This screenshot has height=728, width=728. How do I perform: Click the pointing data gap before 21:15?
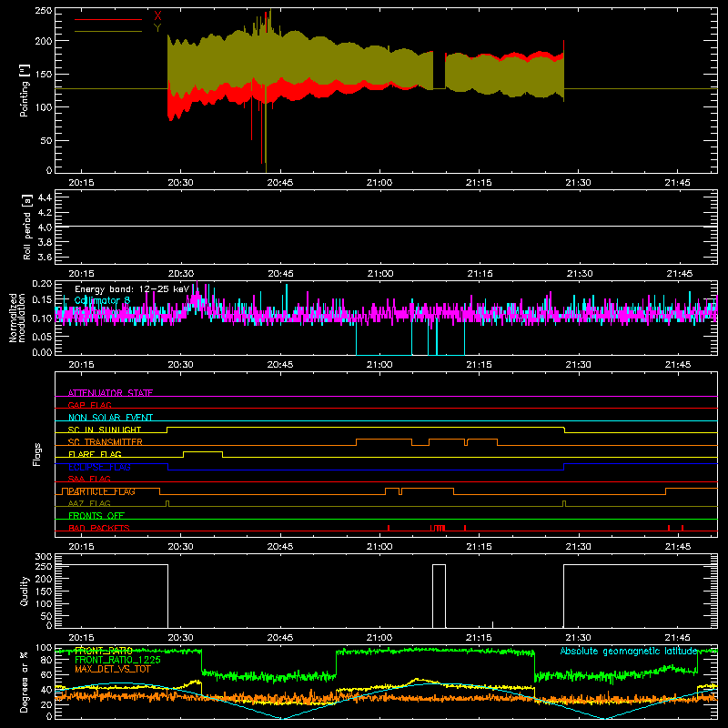pyautogui.click(x=440, y=70)
